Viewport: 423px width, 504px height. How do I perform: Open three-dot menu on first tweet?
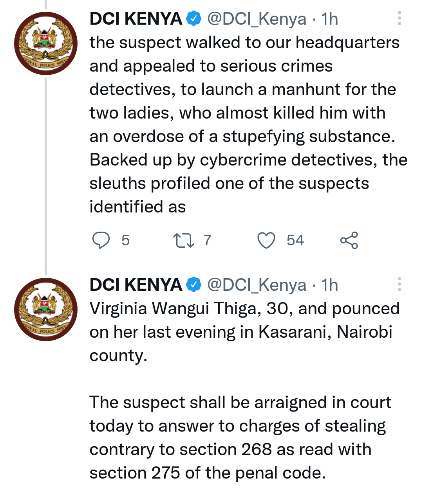coord(399,18)
